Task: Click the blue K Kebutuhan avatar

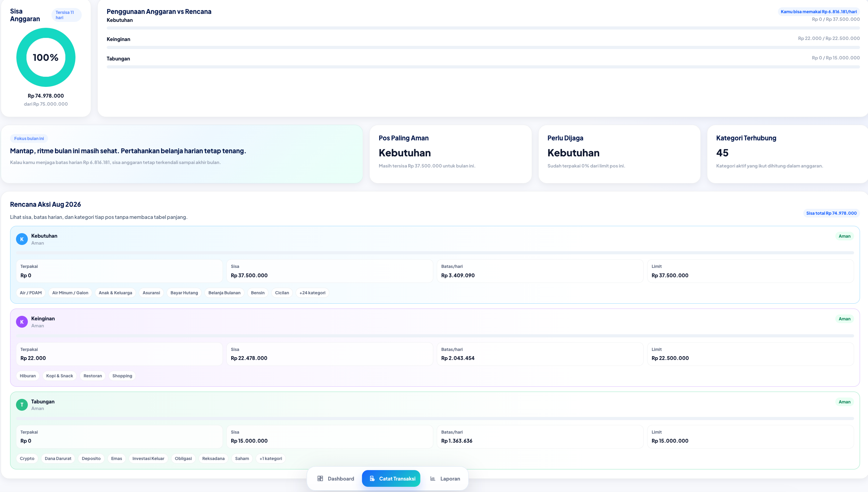Action: [x=22, y=239]
